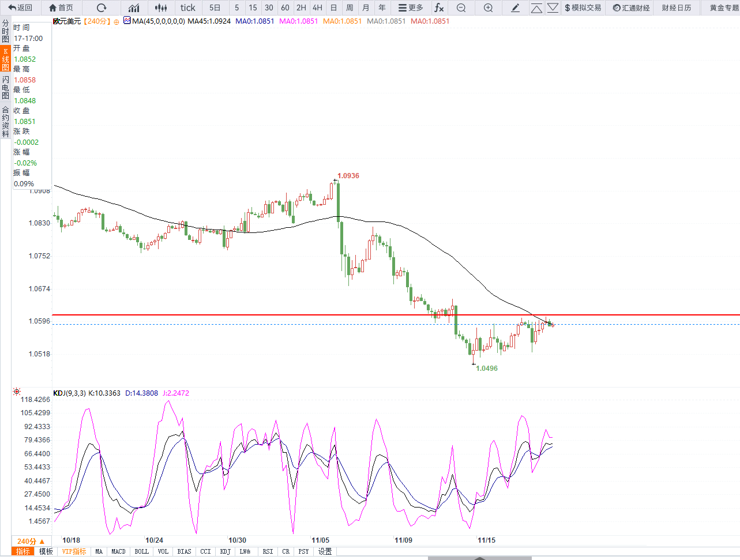Apply the RSI indicator
This screenshot has width=740, height=560.
tap(268, 551)
